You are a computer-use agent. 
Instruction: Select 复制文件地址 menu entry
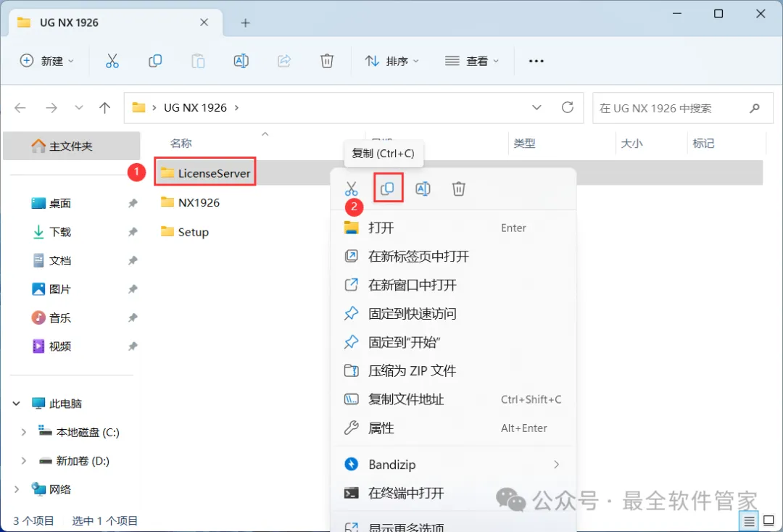453,399
